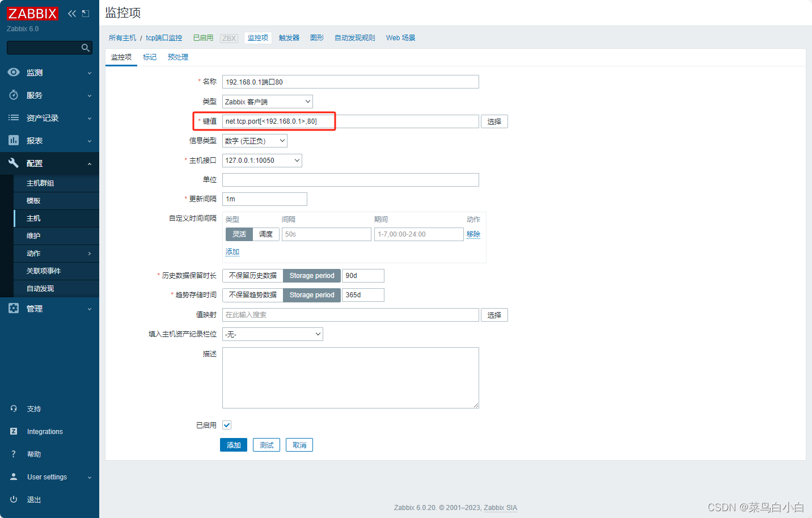The height and width of the screenshot is (518, 812).
Task: Click the User settings person icon
Action: click(x=14, y=477)
